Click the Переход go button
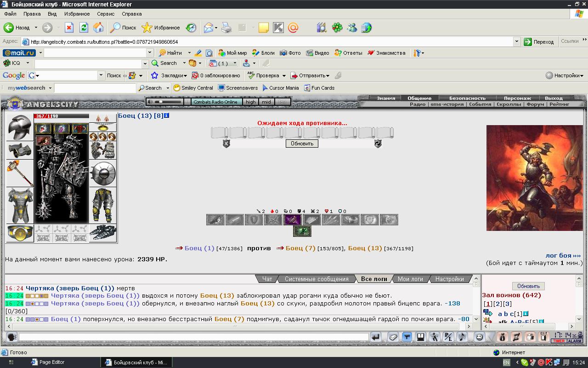 click(x=539, y=41)
